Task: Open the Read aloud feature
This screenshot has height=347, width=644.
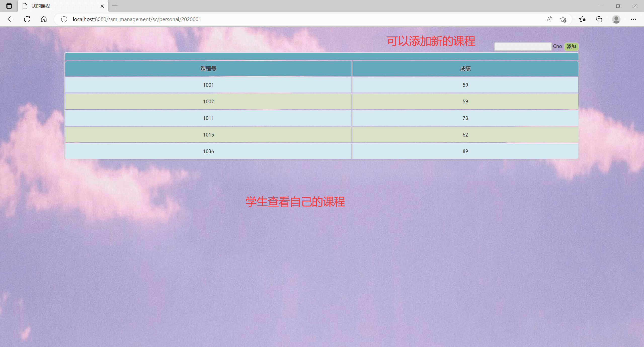Action: coord(549,19)
